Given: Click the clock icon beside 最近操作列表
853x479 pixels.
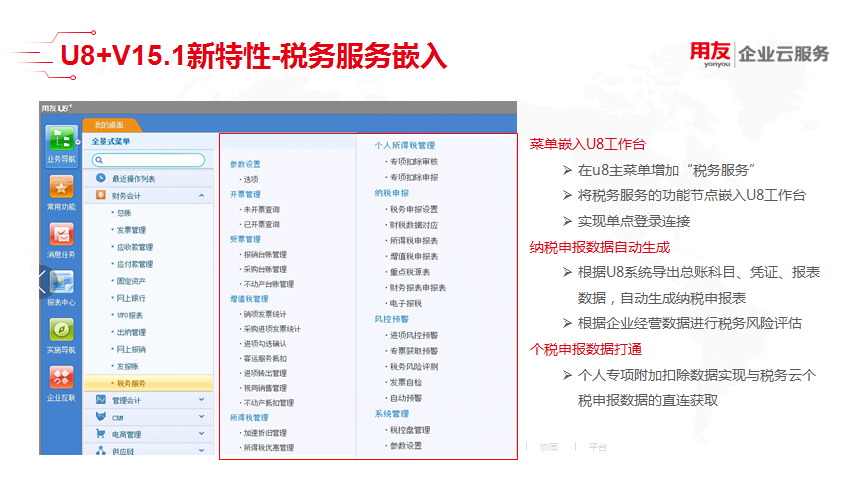Looking at the screenshot, I should (x=101, y=178).
